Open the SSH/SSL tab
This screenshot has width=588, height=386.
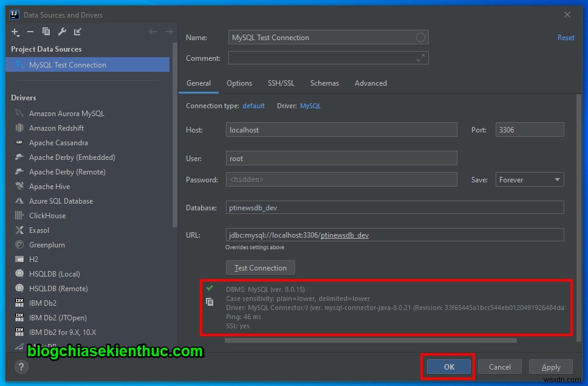coord(281,83)
